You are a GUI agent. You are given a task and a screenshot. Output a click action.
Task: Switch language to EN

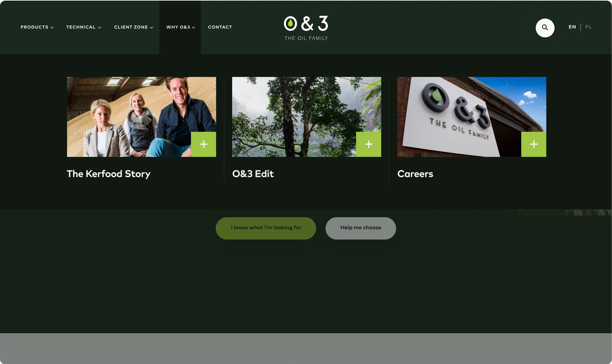572,27
